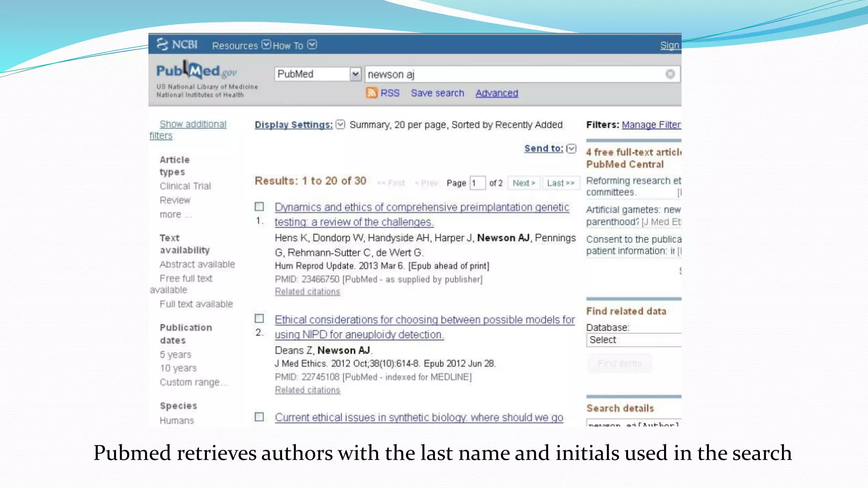
Task: Open the Find related data Database select
Action: [x=634, y=340]
